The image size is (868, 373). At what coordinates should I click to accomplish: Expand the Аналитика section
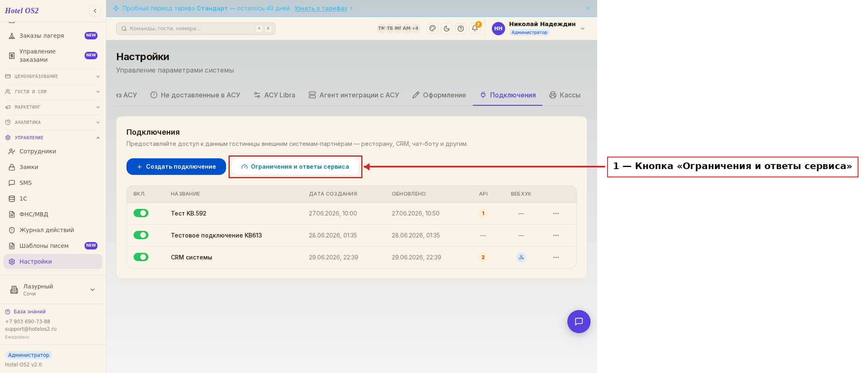pos(53,122)
